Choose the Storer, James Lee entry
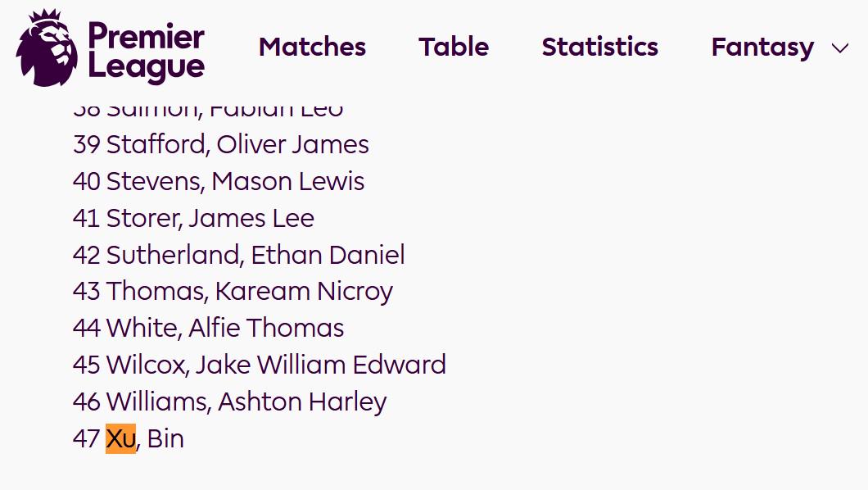 210,218
